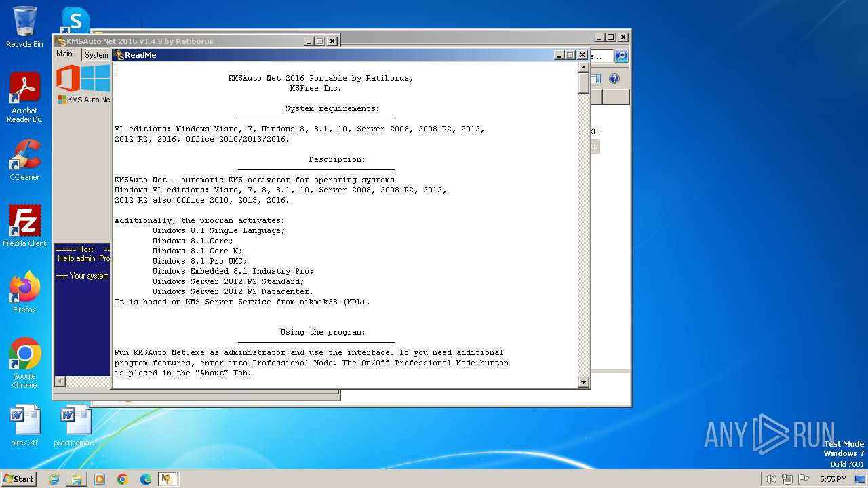Click the Show Desktop button on the taskbar
The image size is (868, 488).
(x=860, y=479)
